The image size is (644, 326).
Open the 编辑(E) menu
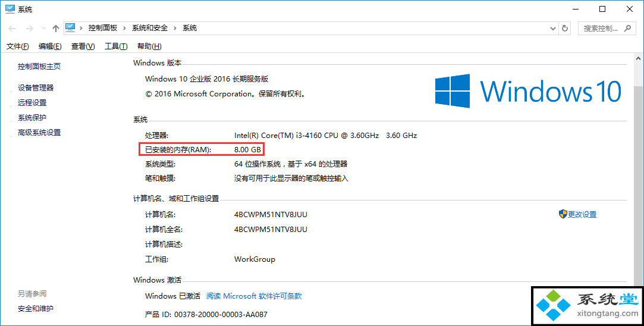50,46
